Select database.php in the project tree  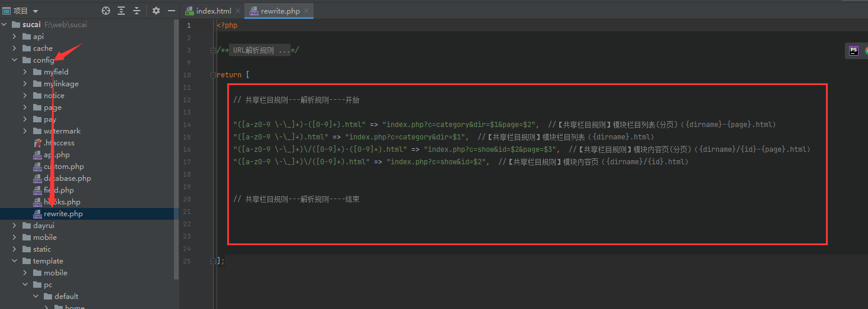click(x=67, y=178)
